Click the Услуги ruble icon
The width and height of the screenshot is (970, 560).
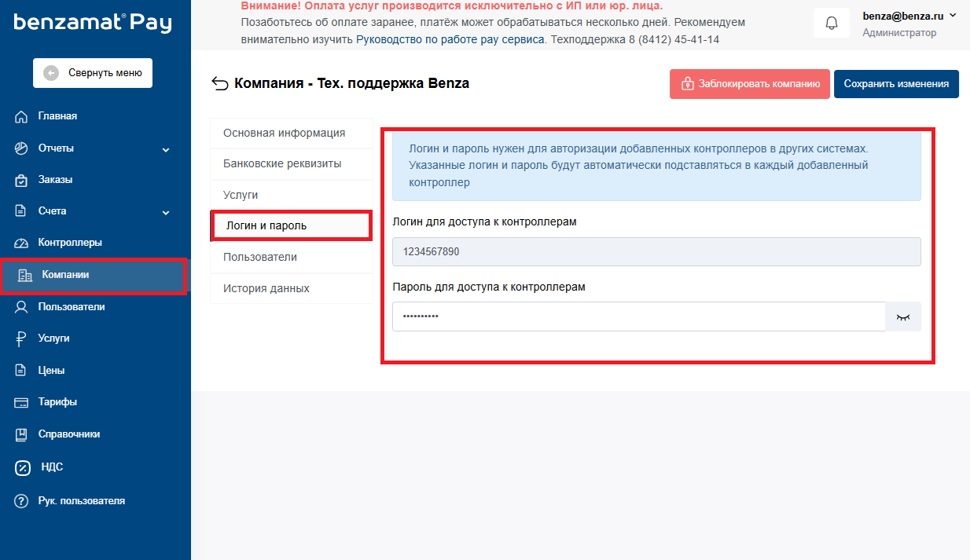22,339
